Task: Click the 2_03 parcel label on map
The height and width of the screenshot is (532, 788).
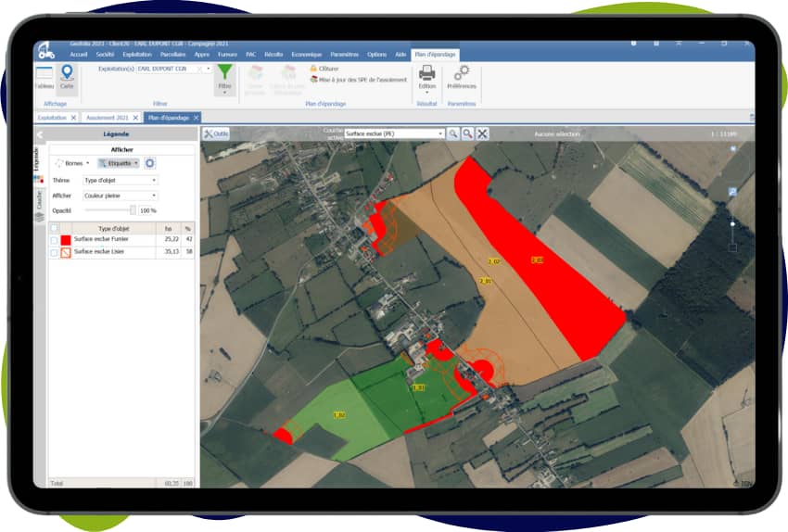Action: tap(537, 260)
